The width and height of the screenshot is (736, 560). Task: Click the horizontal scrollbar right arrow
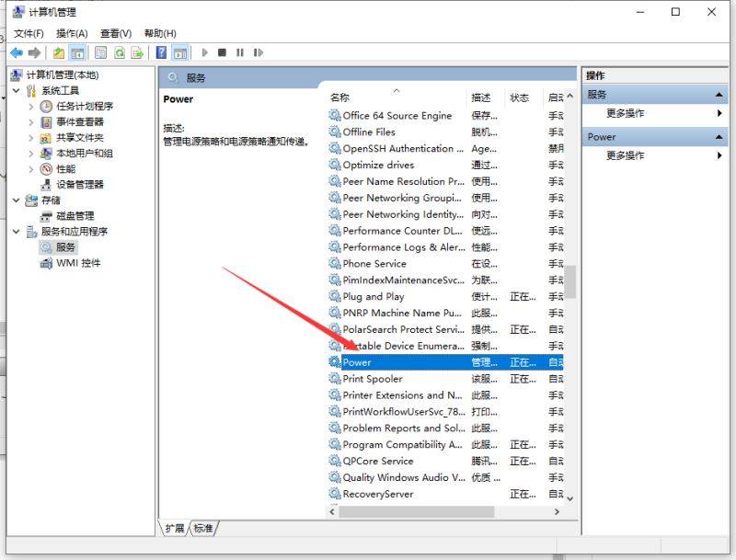point(558,511)
